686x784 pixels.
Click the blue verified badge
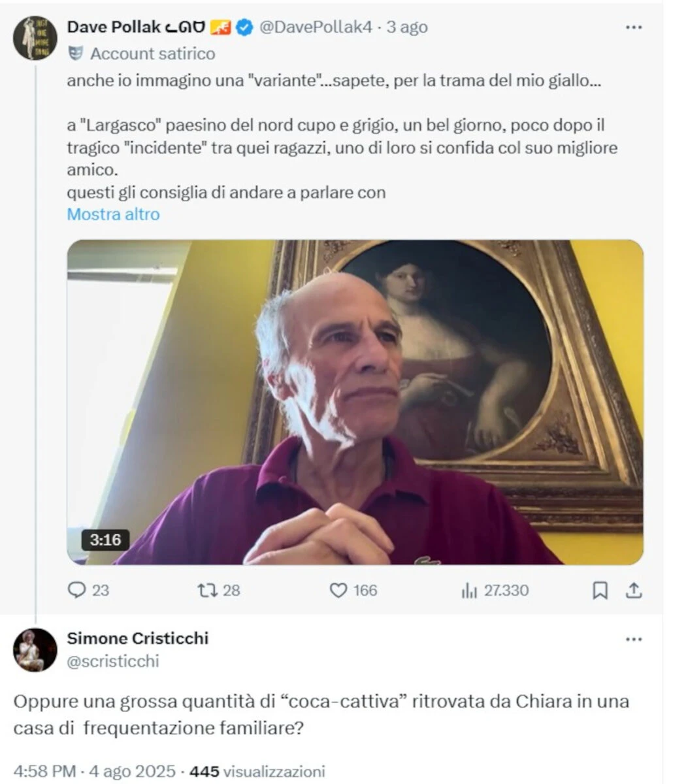click(x=244, y=27)
